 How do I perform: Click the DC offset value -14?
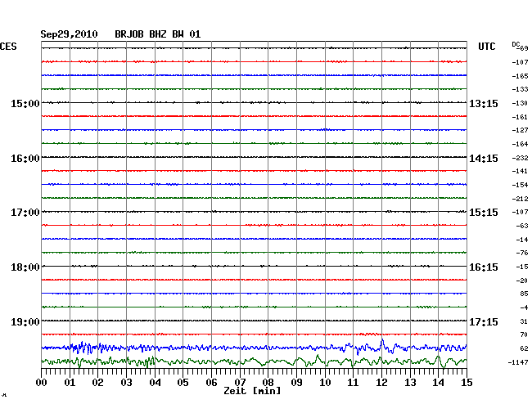[x=522, y=240]
